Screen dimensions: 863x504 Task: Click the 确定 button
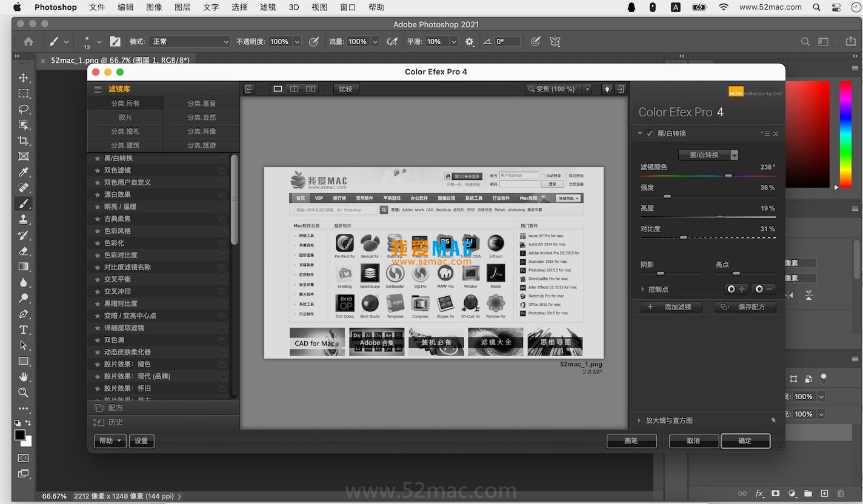[x=745, y=441]
